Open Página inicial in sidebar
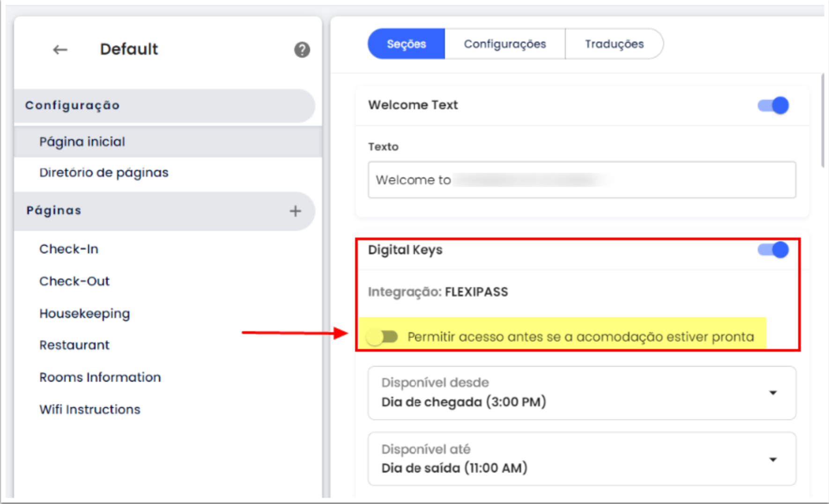The height and width of the screenshot is (504, 829). [x=82, y=141]
